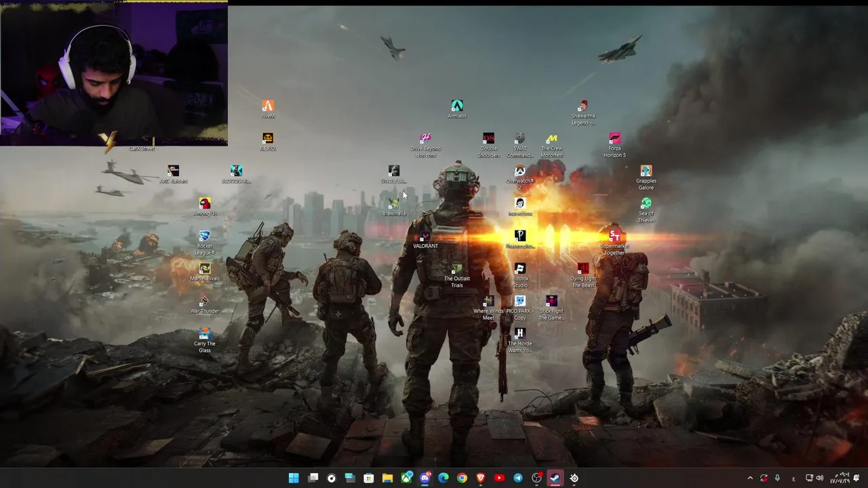Open the Windows Start menu

click(294, 478)
